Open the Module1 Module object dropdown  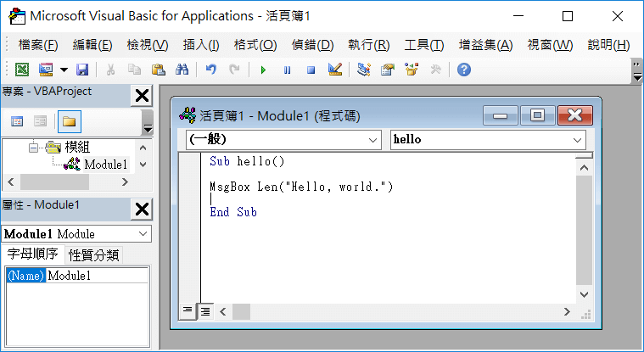(143, 234)
